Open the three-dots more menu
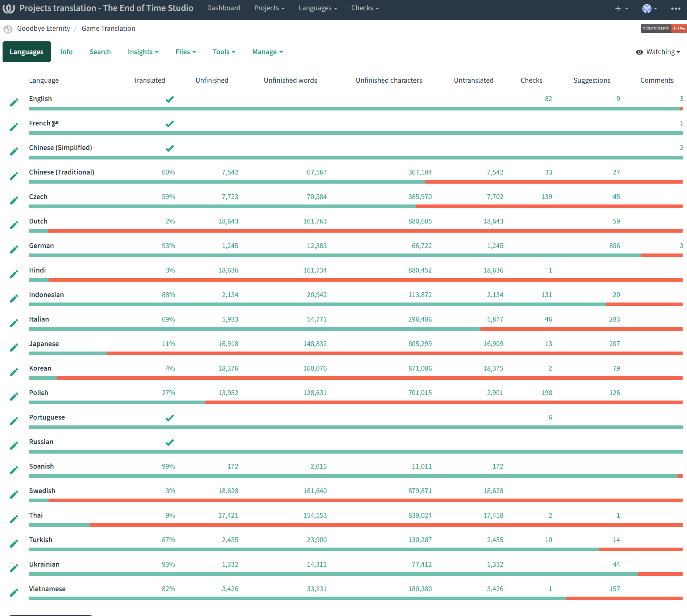The width and height of the screenshot is (687, 616). (676, 8)
